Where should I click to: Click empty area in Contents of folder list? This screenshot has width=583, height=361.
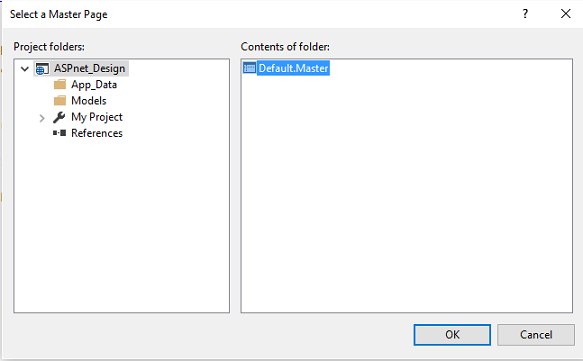point(406,193)
